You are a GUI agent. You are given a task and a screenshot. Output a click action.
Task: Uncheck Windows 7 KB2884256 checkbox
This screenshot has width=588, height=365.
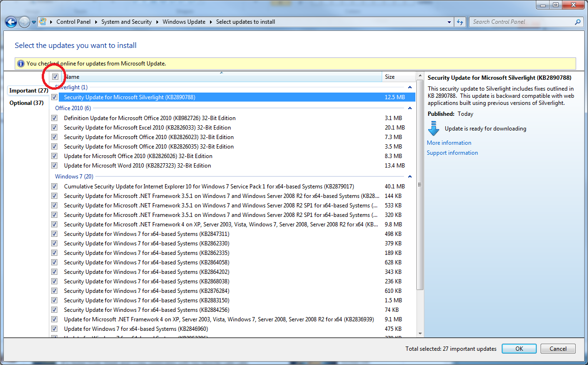tap(55, 310)
